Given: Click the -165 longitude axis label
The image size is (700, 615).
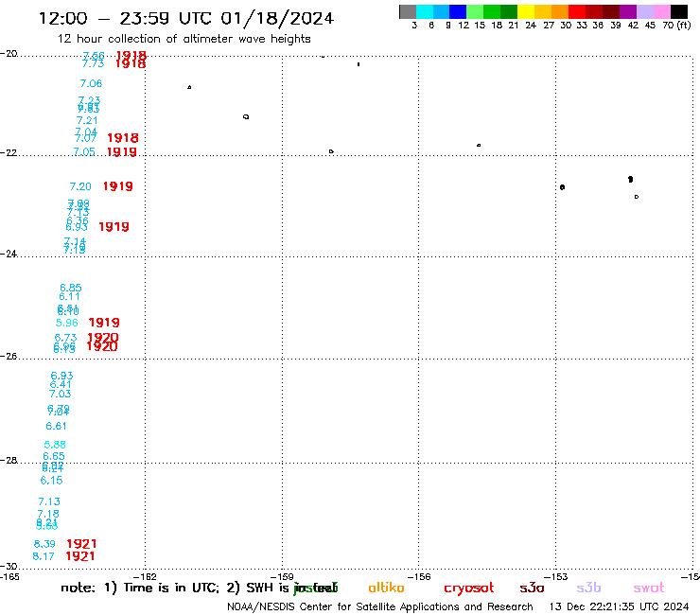Looking at the screenshot, I should 9,577.
